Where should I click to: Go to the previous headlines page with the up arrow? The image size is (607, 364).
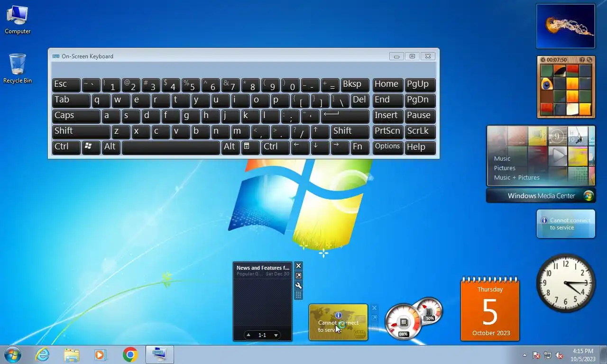(248, 335)
